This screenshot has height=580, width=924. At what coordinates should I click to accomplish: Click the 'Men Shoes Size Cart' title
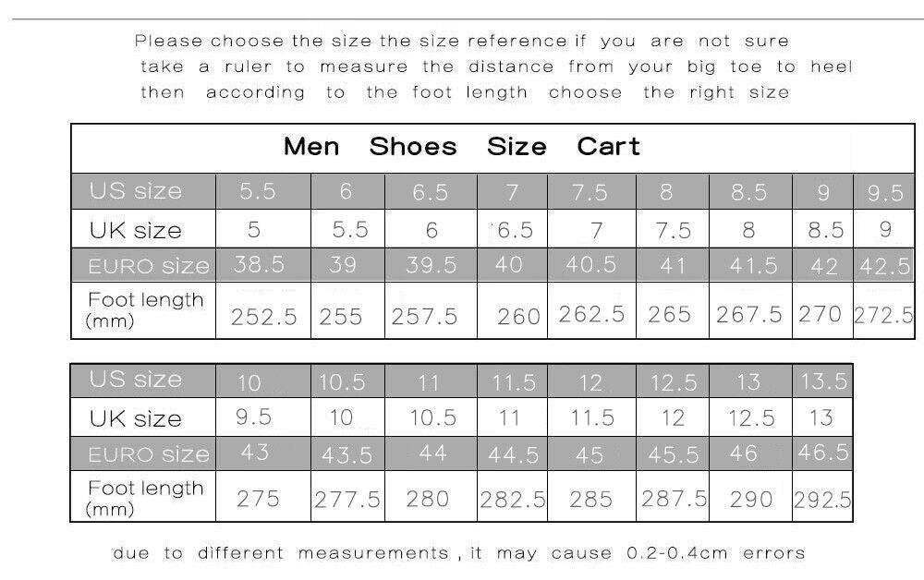coord(461,146)
